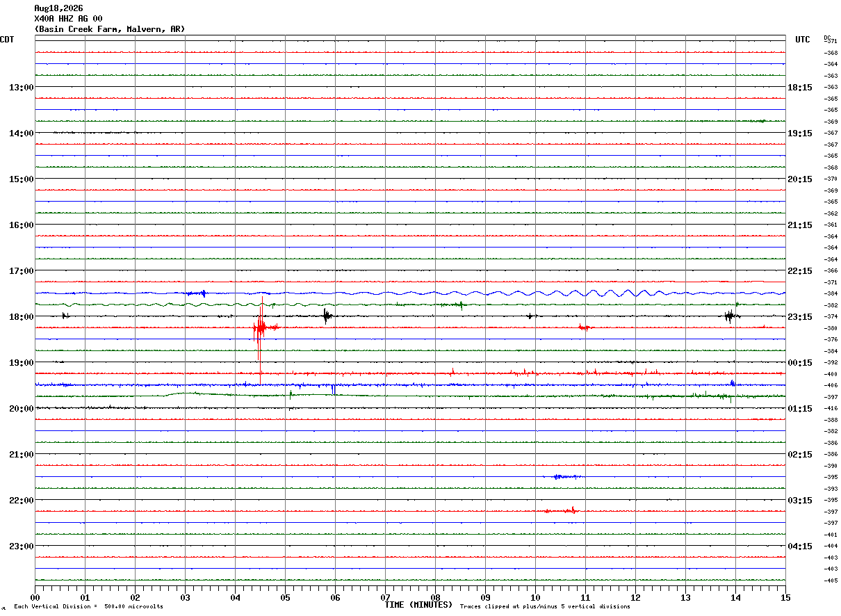This screenshot has height=616, width=841.
Task: Click the UTC timezone header label
Action: 803,40
